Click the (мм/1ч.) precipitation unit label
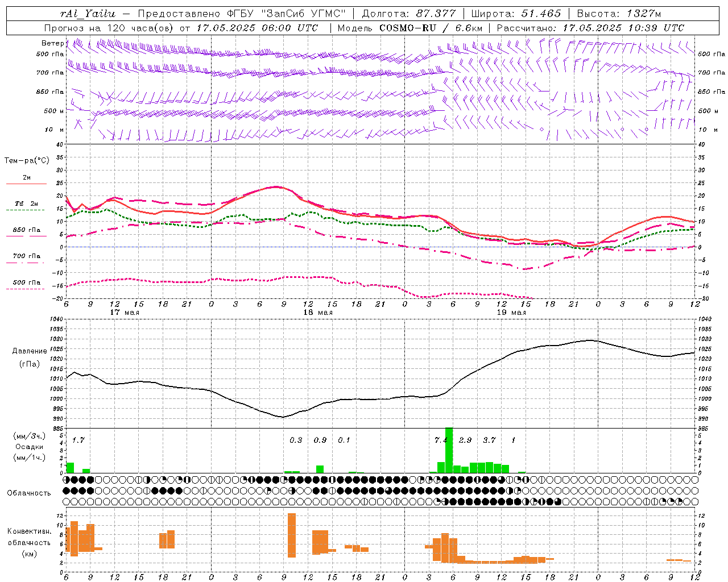Screen dimensions: 728x582 point(30,457)
